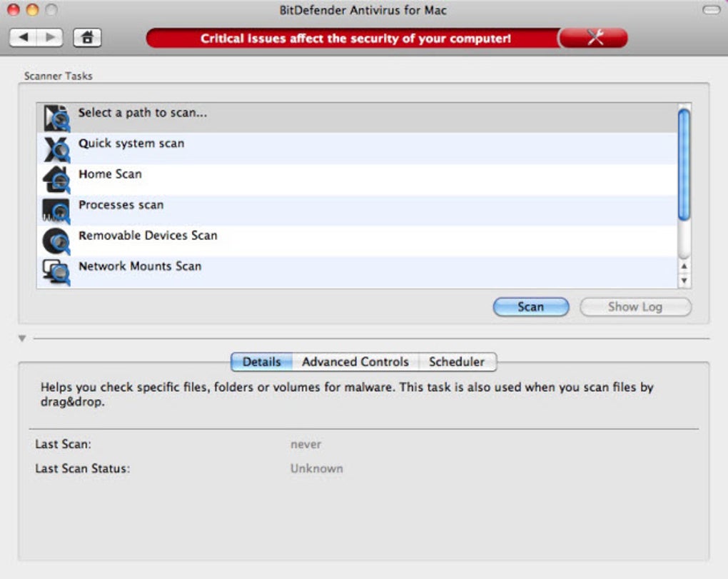Click the Home Scan house icon
This screenshot has width=728, height=579.
pyautogui.click(x=56, y=179)
